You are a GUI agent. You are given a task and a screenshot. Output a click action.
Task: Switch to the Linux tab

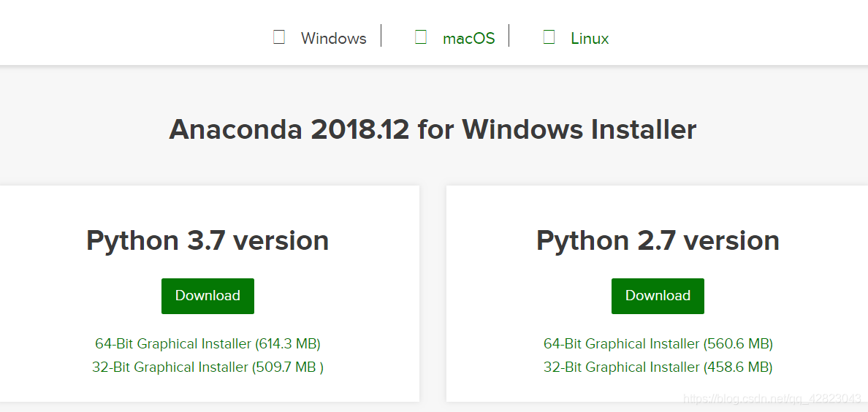coord(590,38)
